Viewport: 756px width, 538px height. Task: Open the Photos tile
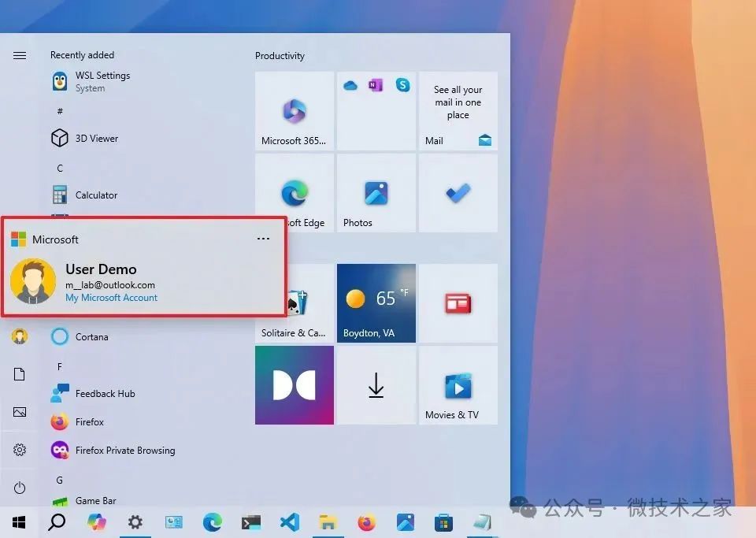click(x=376, y=193)
